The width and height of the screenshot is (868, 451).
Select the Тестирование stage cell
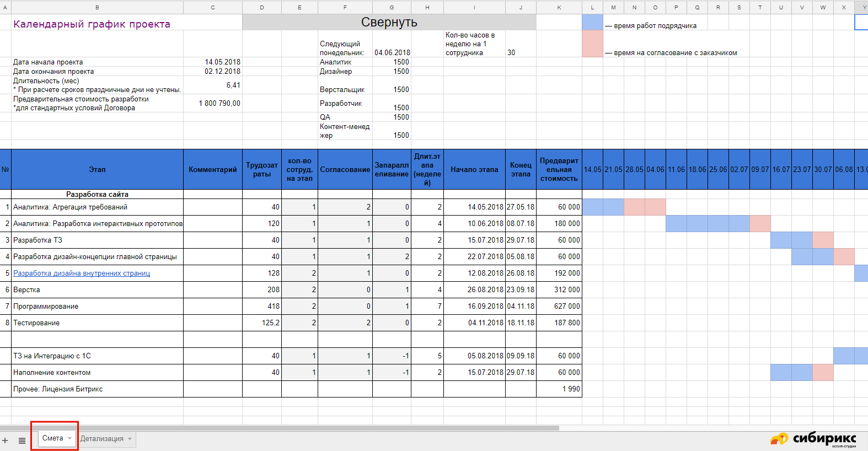click(x=97, y=323)
